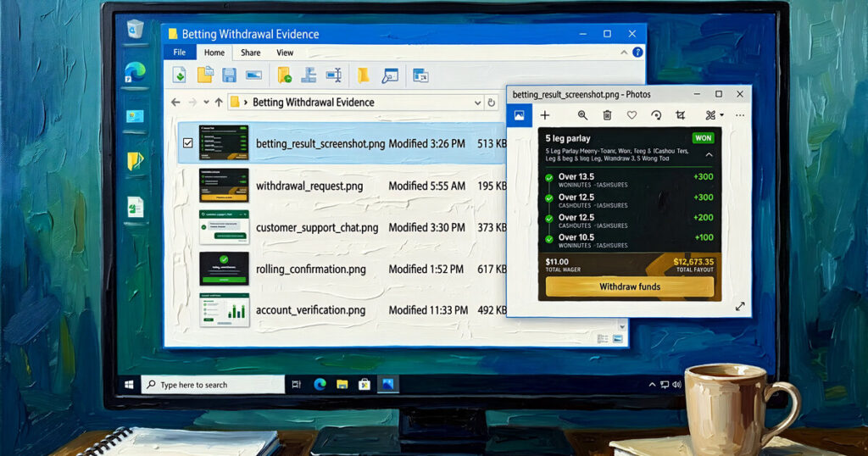Viewport: 868px width, 456px height.
Task: Click the '$12,673.35' total payout amount
Action: (693, 262)
